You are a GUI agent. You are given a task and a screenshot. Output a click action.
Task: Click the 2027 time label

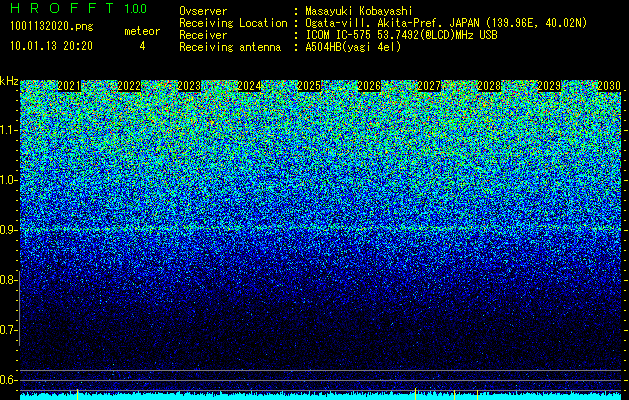(x=429, y=86)
